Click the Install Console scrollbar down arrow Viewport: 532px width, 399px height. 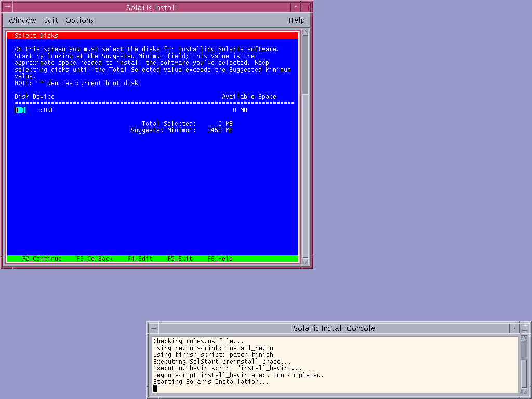(x=524, y=391)
